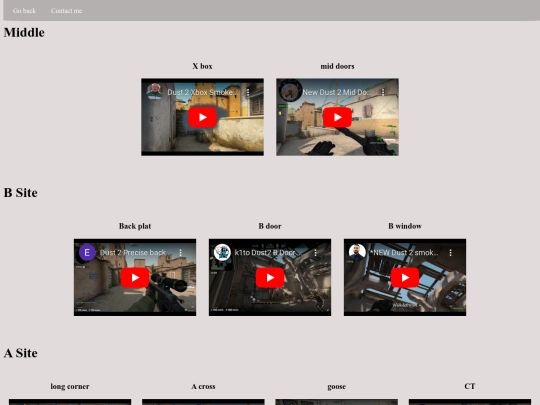540x405 pixels.
Task: Open the Dust 2 Xbox Smoke video title
Action: coord(202,92)
